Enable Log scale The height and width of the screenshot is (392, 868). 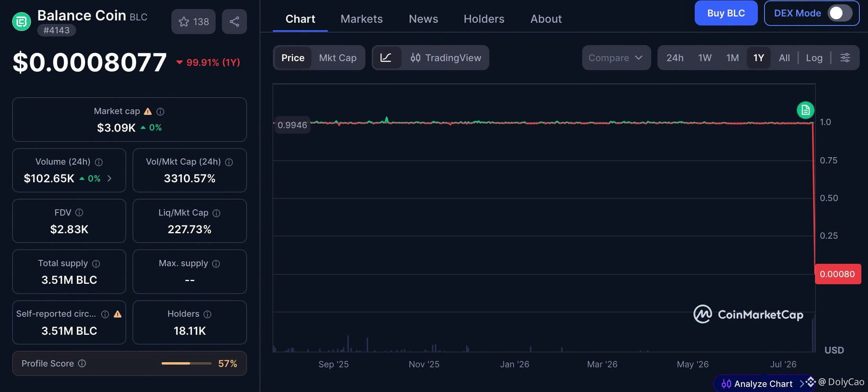(x=814, y=58)
